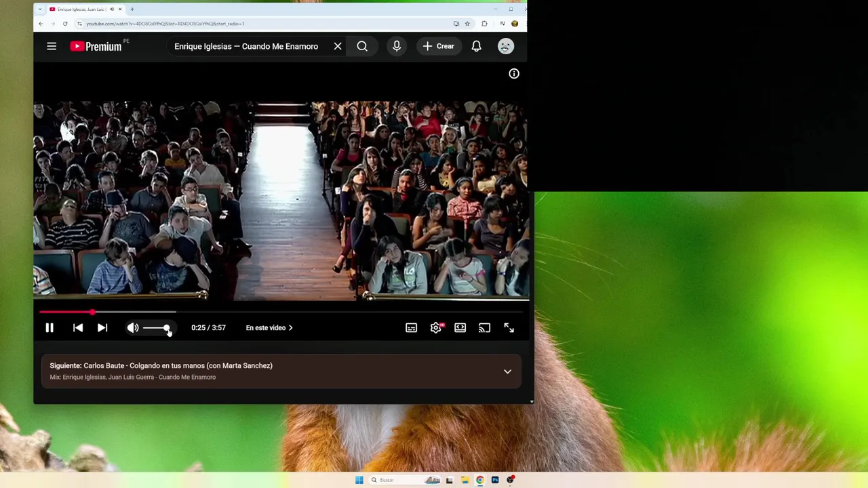Switch to Chrome on the taskbar
The image size is (868, 488).
tap(479, 480)
